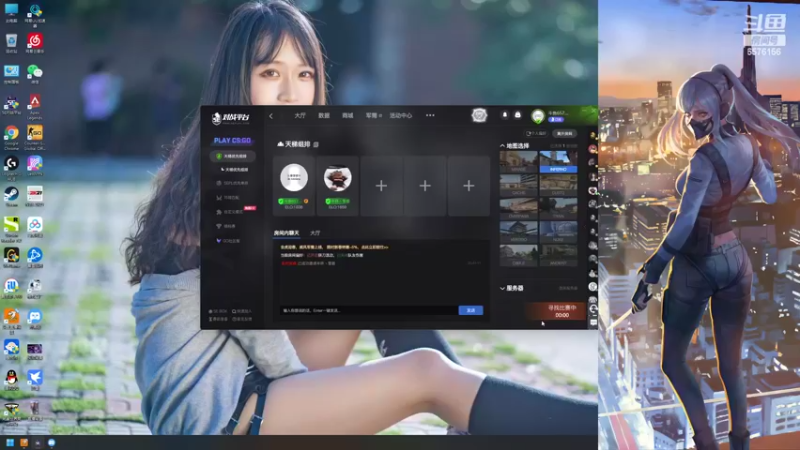Select the shopping cart sidebar item
Screen dimensions: 800x450
[228, 197]
